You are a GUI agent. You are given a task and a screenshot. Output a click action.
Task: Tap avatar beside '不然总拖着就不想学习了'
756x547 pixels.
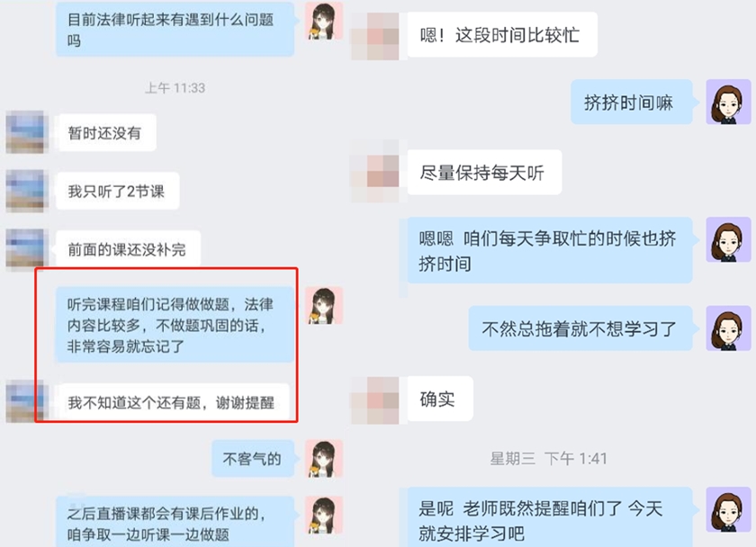pyautogui.click(x=728, y=328)
